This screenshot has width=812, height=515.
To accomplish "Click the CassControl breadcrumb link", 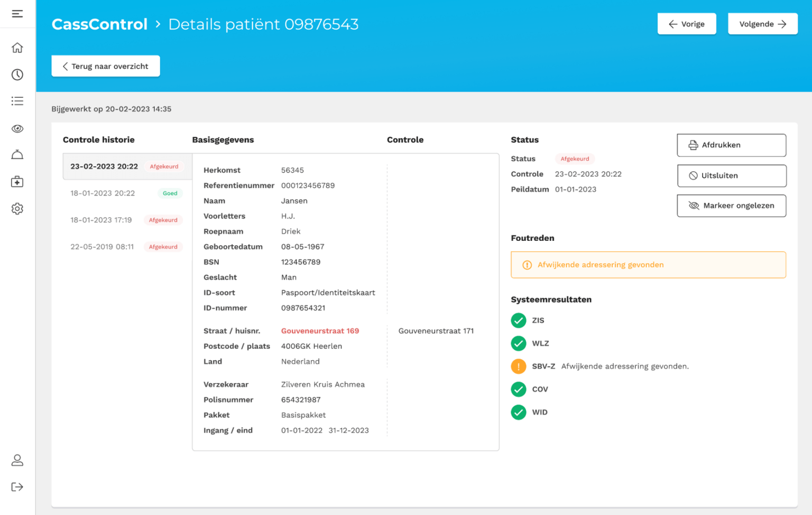I will pos(99,24).
